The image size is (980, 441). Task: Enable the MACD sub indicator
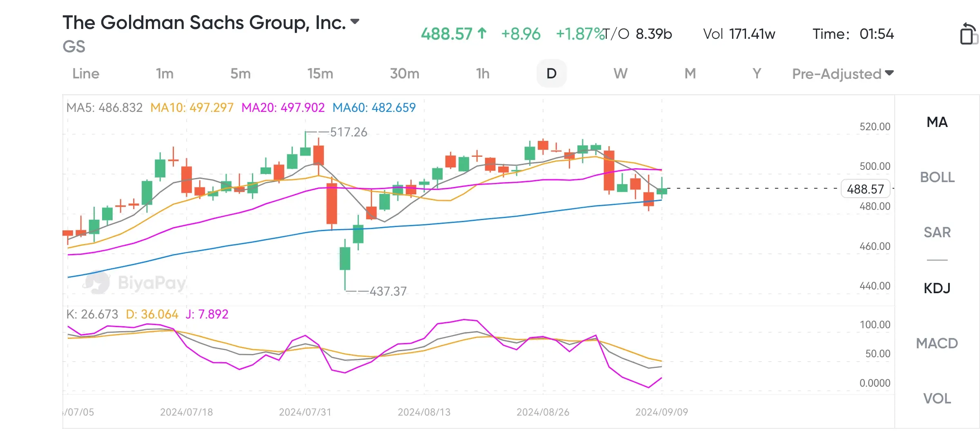pos(937,343)
